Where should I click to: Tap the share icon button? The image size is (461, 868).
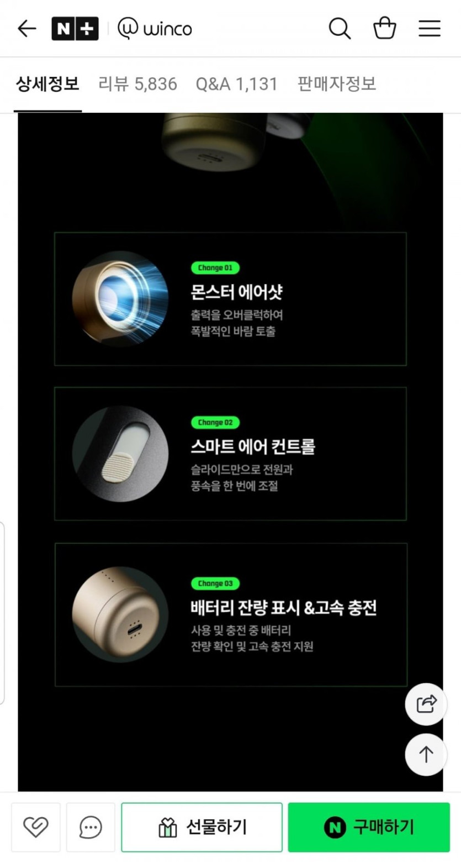(x=426, y=704)
